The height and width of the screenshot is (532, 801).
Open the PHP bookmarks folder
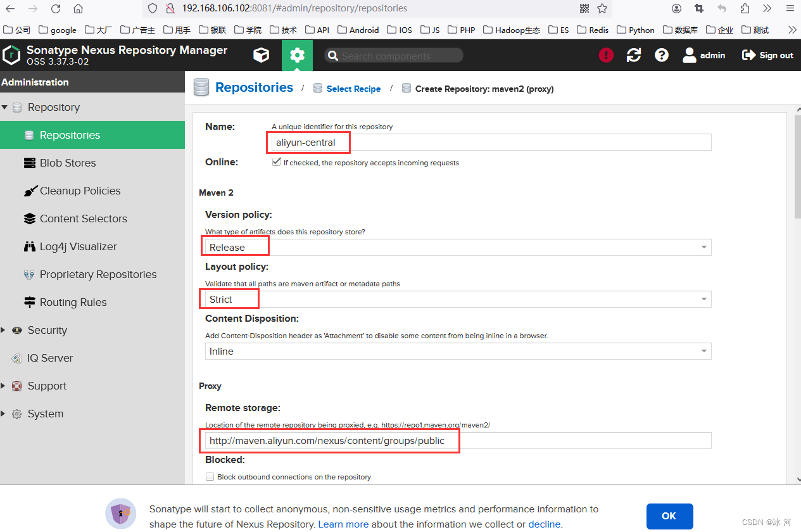point(461,30)
